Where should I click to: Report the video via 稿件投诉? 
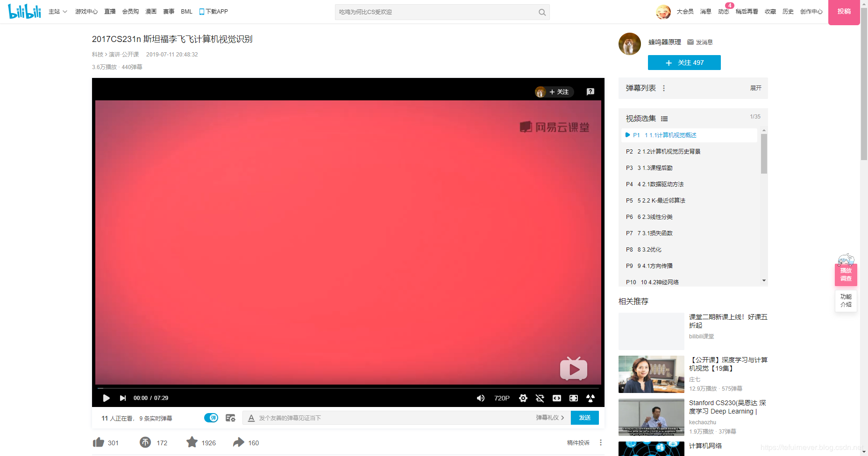coord(578,443)
